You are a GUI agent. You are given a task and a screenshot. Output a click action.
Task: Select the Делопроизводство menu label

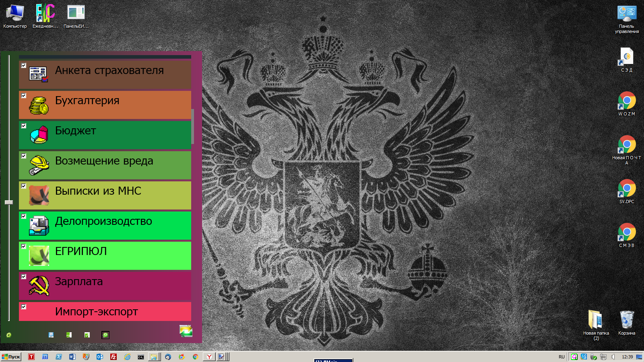[x=104, y=221]
